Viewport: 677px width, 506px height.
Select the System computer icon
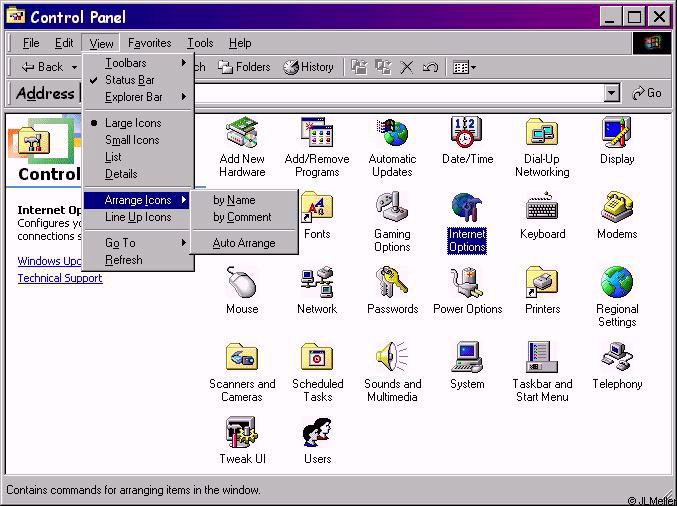coord(467,357)
